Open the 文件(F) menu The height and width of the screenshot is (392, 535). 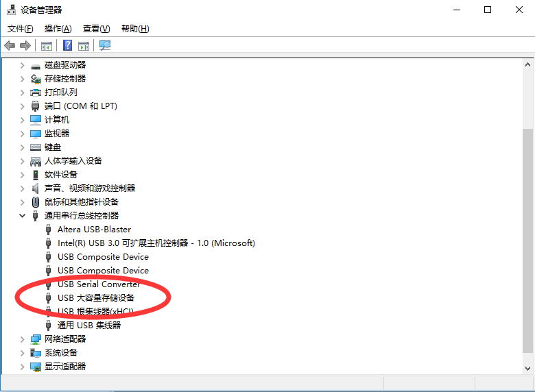click(20, 29)
